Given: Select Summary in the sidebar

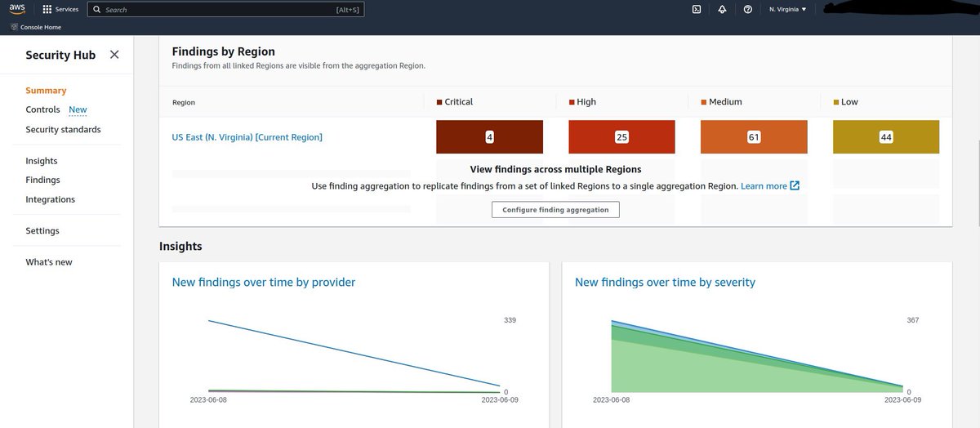Looking at the screenshot, I should tap(46, 91).
